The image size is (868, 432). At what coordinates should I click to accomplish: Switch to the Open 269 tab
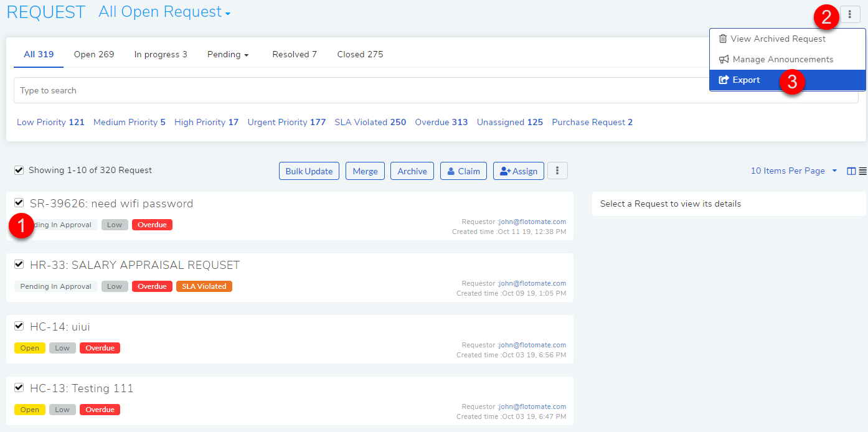pos(94,54)
